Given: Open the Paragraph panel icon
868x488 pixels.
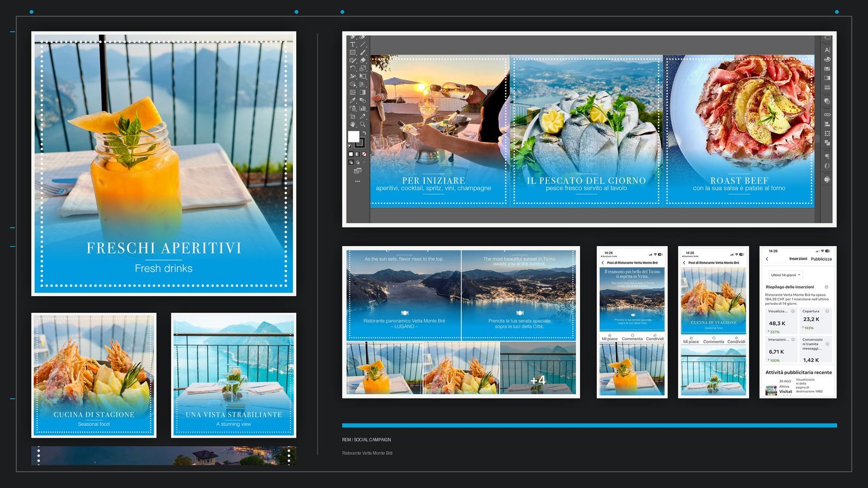Looking at the screenshot, I should [x=827, y=156].
